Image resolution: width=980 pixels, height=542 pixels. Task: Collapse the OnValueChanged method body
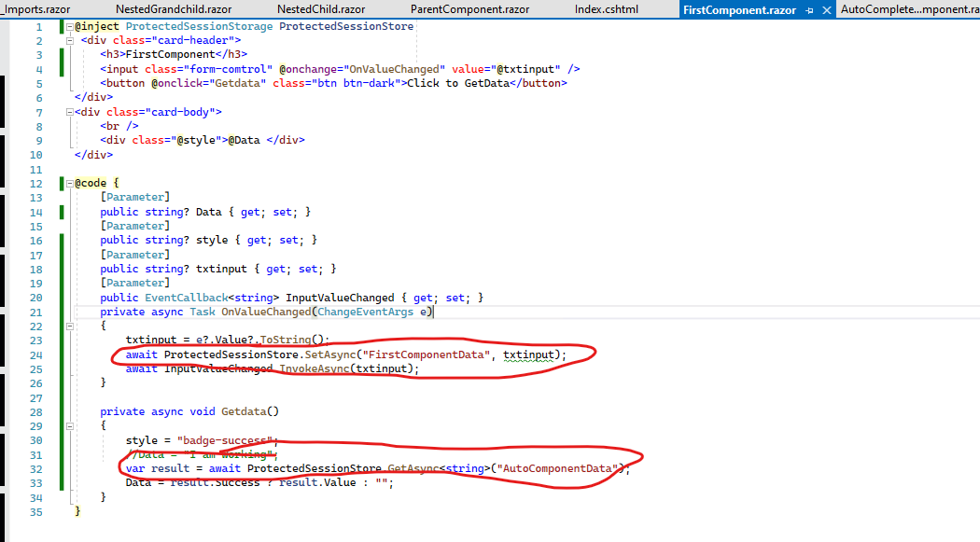click(68, 325)
